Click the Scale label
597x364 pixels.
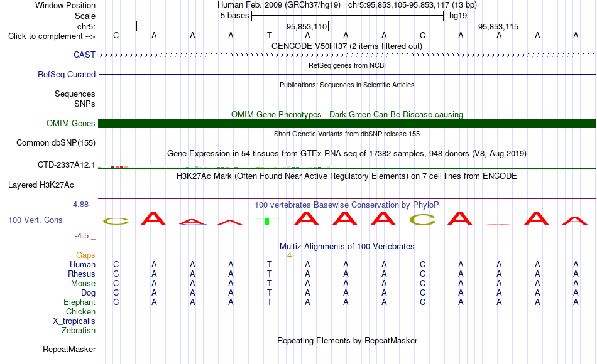85,16
